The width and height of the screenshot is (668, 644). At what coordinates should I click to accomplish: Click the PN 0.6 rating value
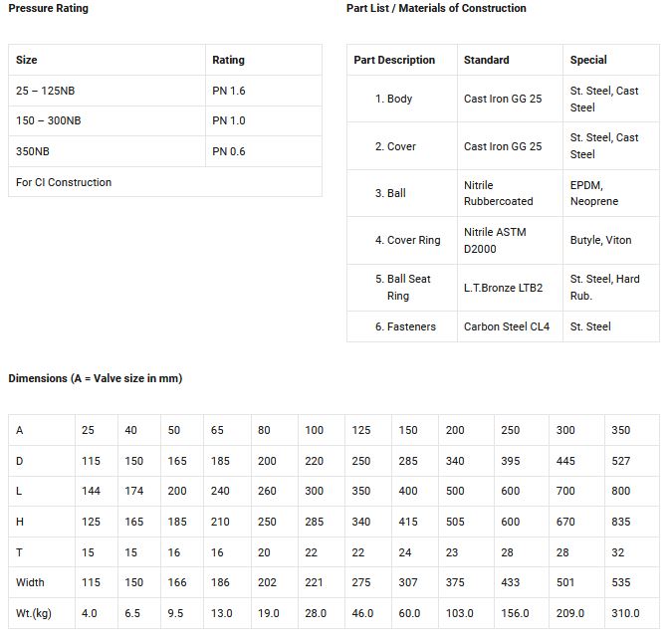(x=229, y=151)
